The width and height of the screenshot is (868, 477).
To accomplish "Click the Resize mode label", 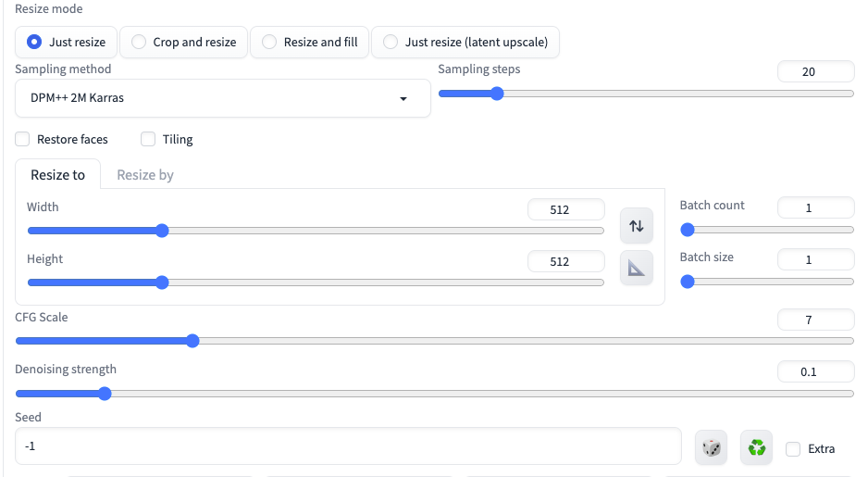I will point(49,9).
